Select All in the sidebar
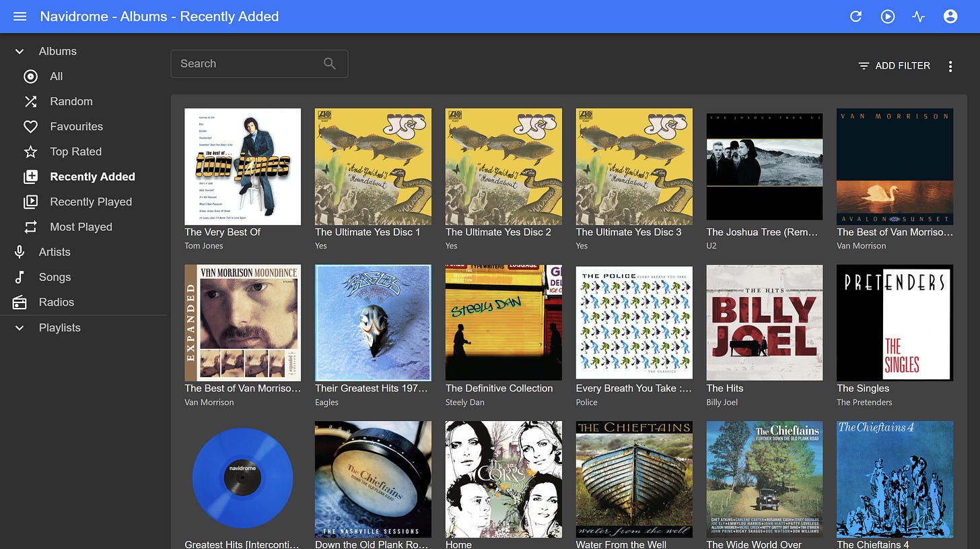The height and width of the screenshot is (549, 980). tap(57, 77)
